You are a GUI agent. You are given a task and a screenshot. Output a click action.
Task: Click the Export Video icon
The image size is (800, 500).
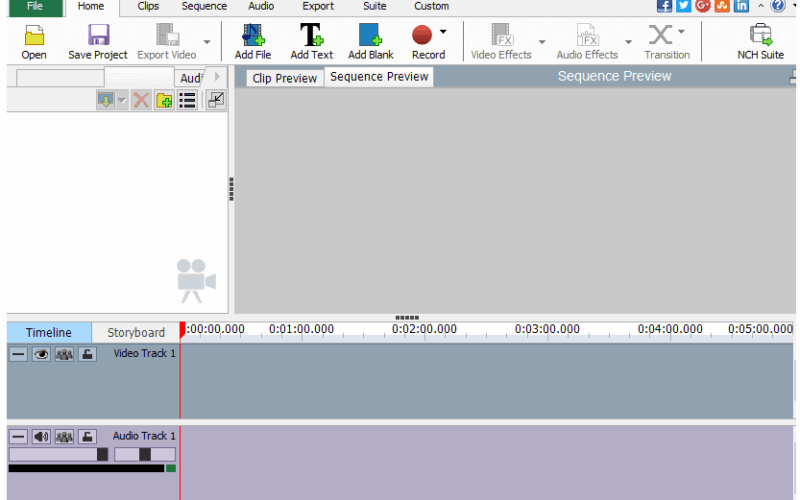pyautogui.click(x=166, y=42)
